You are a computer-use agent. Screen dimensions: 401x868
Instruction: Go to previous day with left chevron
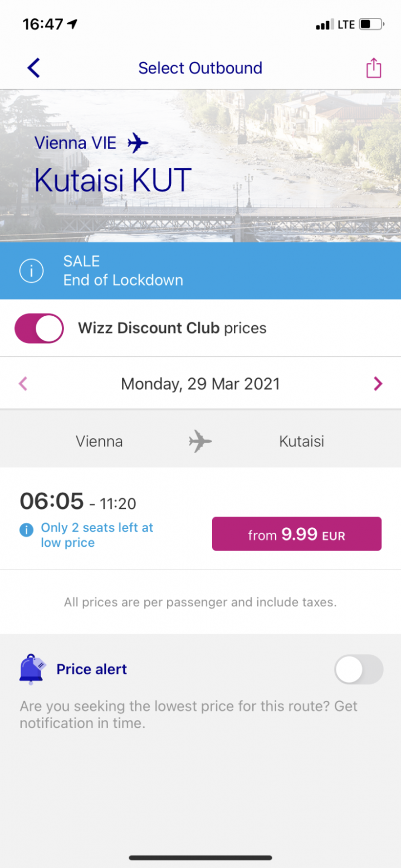(x=23, y=384)
